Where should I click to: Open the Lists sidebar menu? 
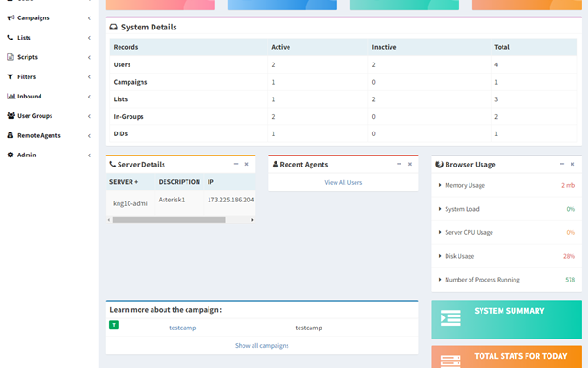click(x=50, y=37)
